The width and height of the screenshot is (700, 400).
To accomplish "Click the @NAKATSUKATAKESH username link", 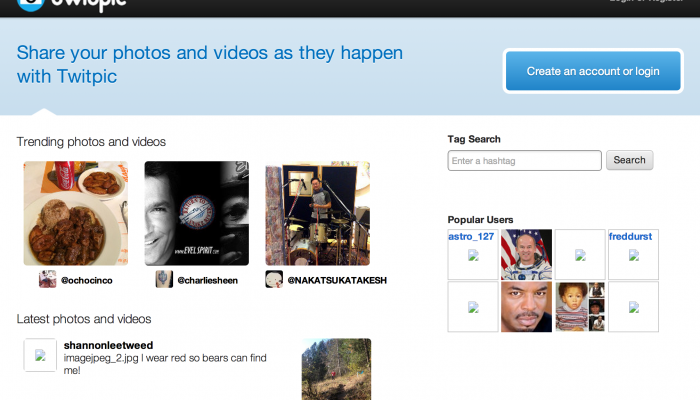I will (337, 280).
